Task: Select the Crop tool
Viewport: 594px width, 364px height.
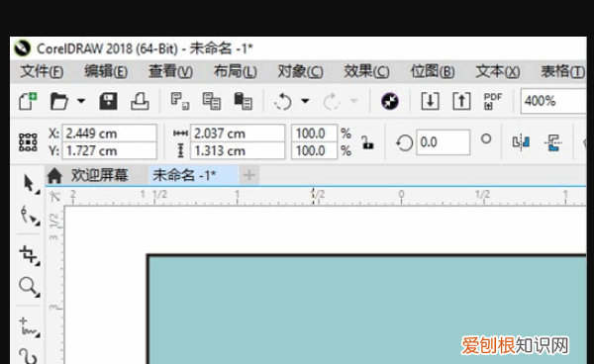Action: [x=30, y=255]
